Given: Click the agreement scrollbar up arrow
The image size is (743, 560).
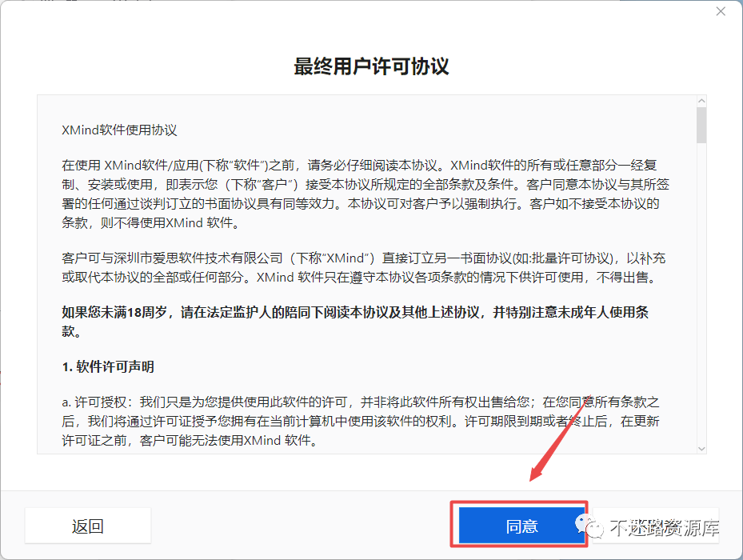Looking at the screenshot, I should pos(701,101).
